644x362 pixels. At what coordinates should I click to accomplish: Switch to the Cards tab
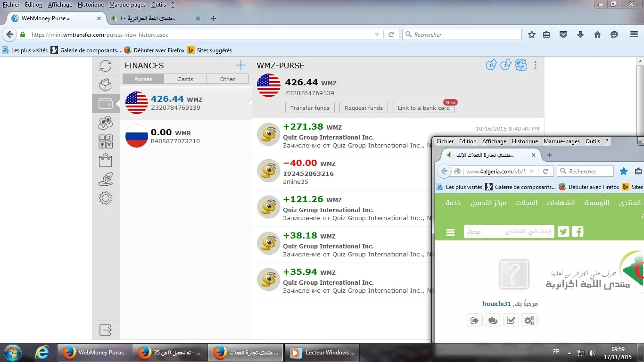(185, 79)
